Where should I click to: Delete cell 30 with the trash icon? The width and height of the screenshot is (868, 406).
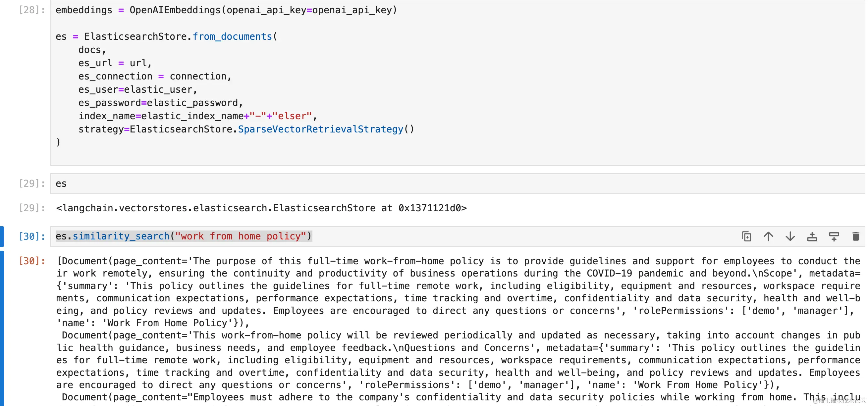pos(855,236)
